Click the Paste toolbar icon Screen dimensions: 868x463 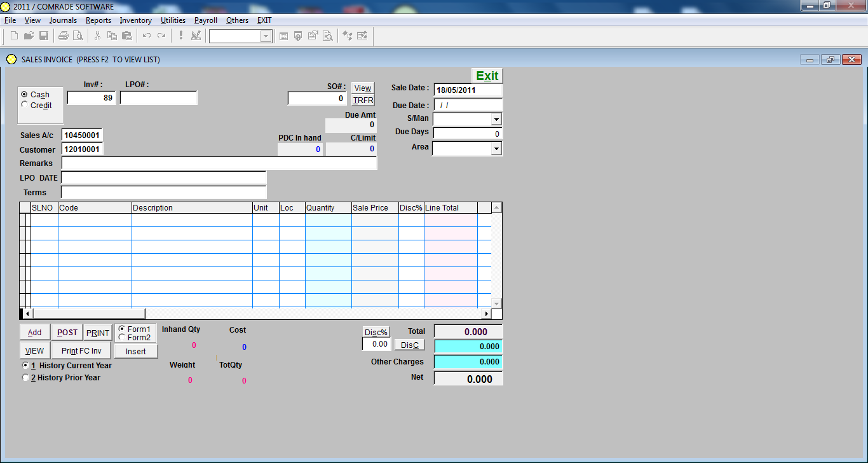[x=127, y=36]
